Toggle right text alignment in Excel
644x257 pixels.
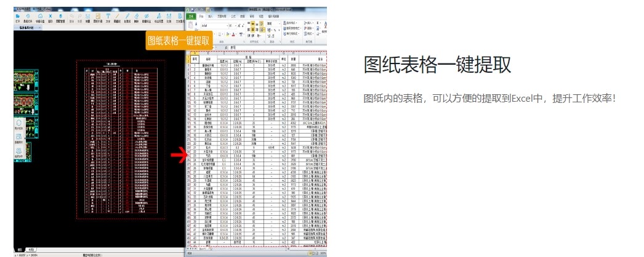(x=257, y=30)
